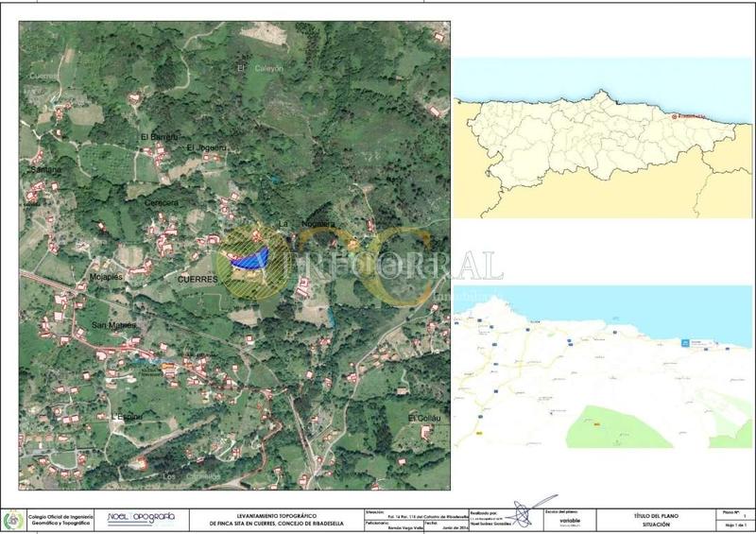Click the CUERRES place label
The image size is (756, 534).
point(198,281)
